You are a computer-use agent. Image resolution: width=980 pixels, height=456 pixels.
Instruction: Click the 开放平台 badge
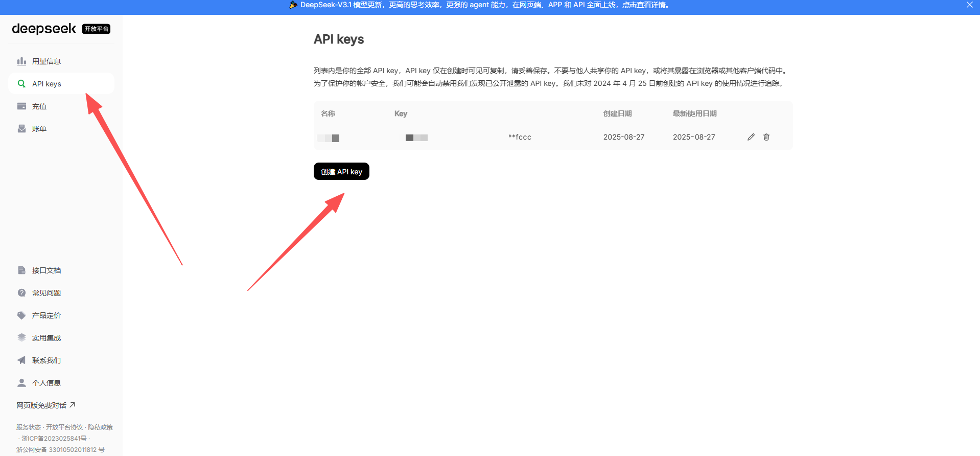[x=97, y=29]
